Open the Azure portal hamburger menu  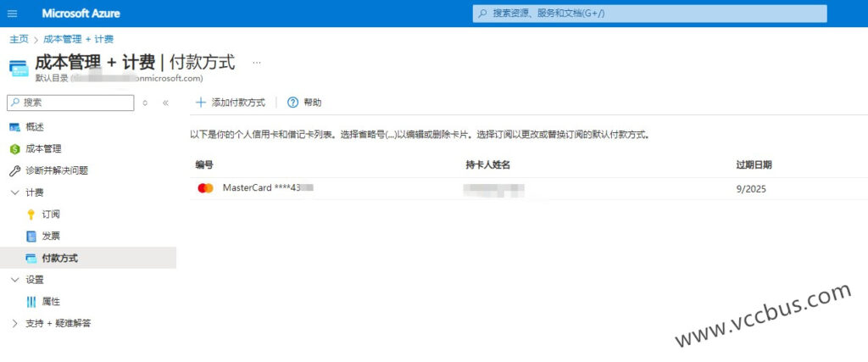[12, 14]
